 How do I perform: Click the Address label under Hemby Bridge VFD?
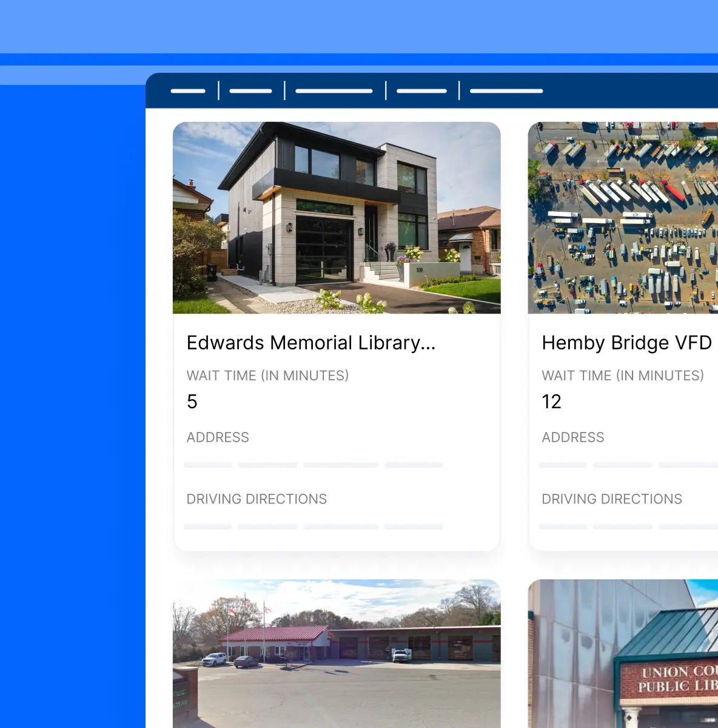573,437
